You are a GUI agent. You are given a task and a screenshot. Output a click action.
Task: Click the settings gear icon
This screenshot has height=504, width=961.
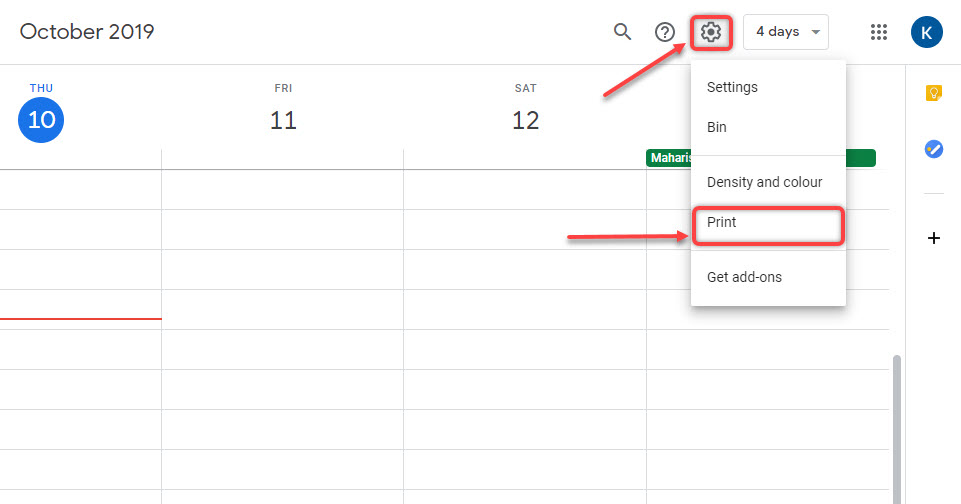pos(711,31)
